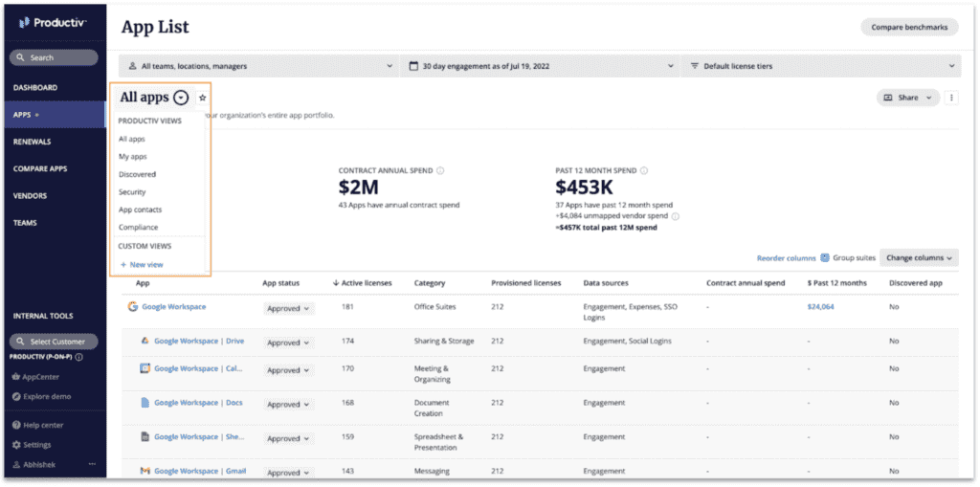This screenshot has height=487, width=980.
Task: Click the Google Sheets icon
Action: 145,437
